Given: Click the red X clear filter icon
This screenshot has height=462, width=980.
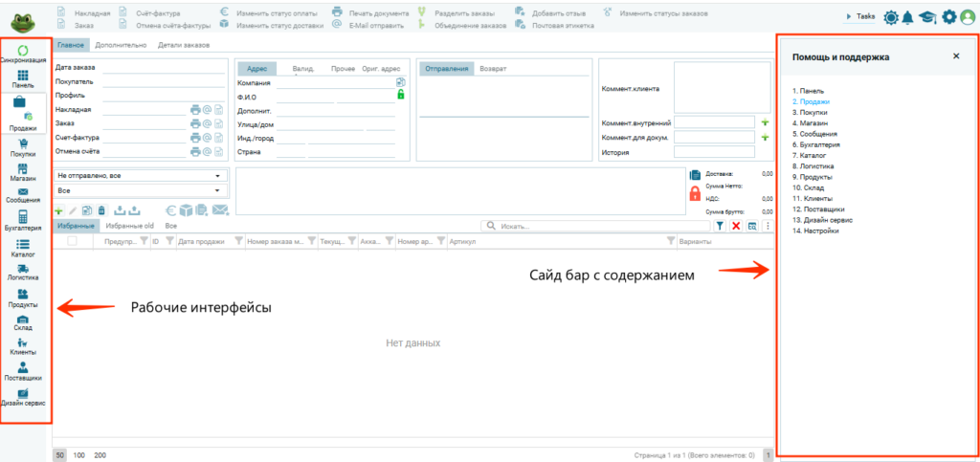Looking at the screenshot, I should tap(736, 226).
